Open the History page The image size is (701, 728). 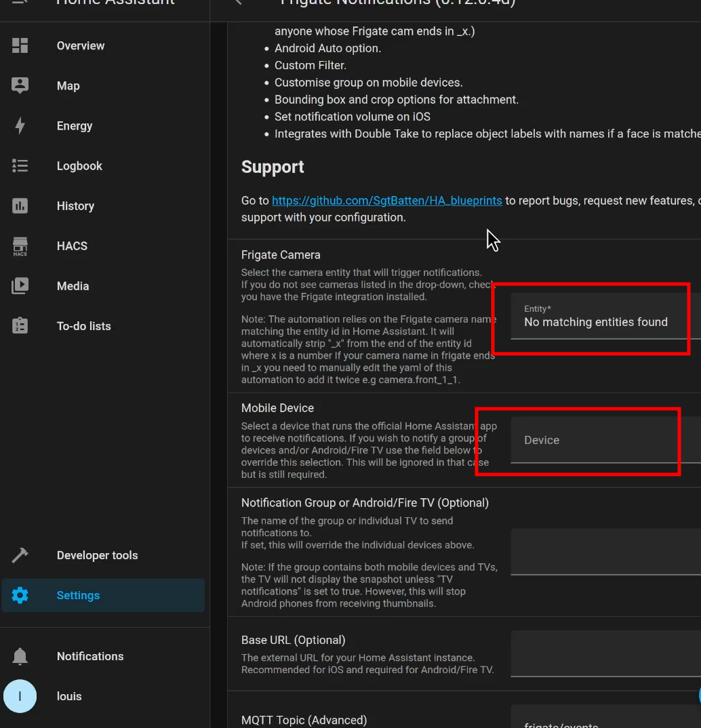pyautogui.click(x=103, y=205)
